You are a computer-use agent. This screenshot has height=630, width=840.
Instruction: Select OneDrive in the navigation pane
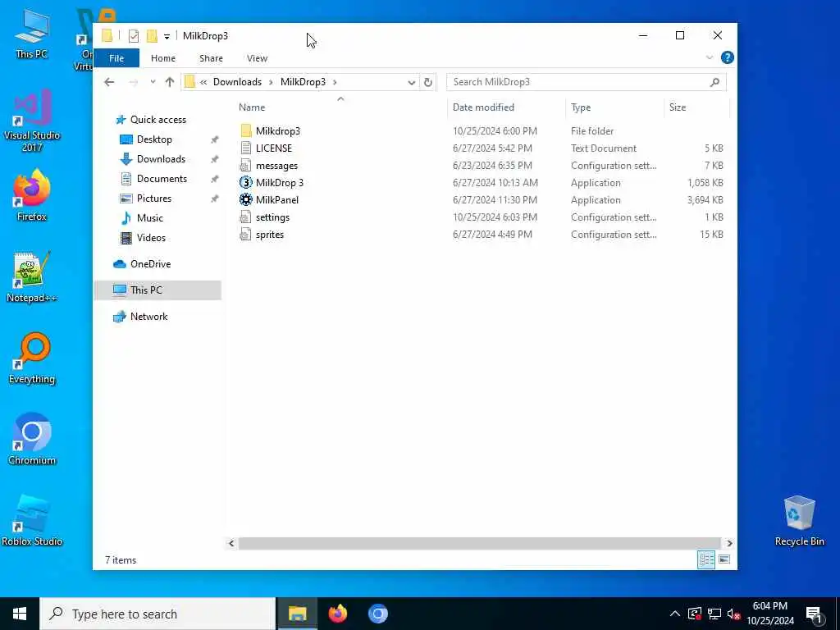pos(150,264)
